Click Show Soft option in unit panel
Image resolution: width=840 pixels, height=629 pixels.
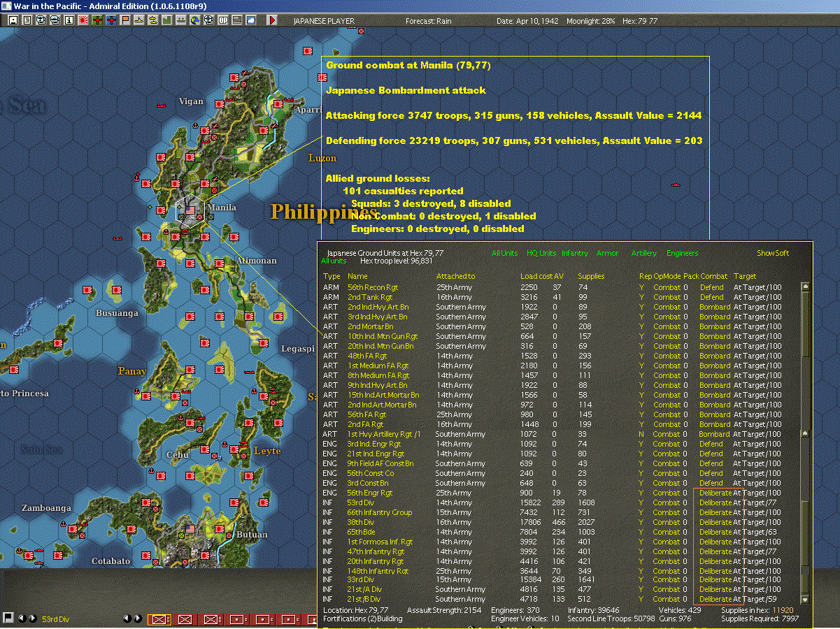tap(773, 253)
